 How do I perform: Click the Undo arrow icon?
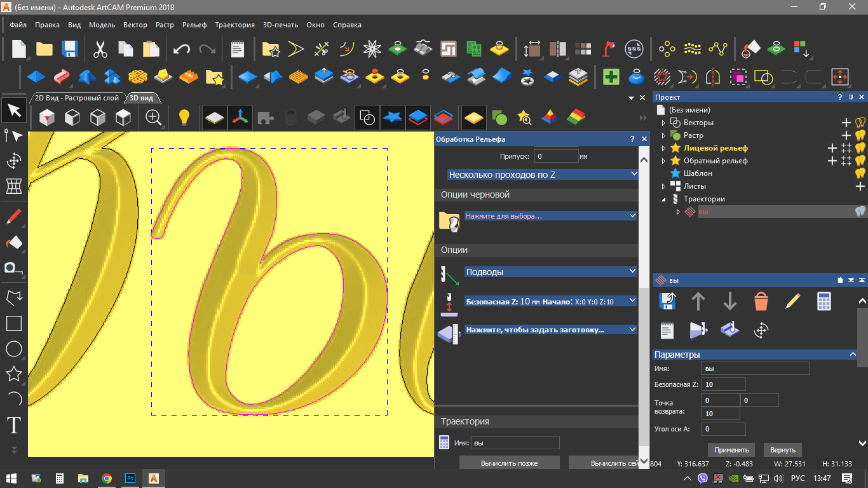182,49
